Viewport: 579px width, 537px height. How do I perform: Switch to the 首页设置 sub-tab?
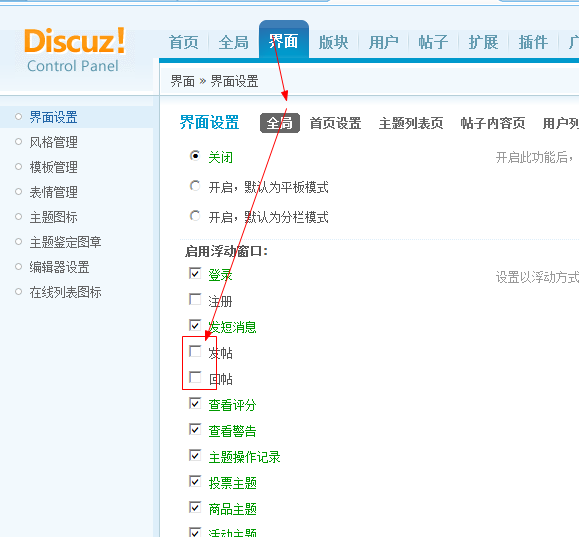pos(335,123)
